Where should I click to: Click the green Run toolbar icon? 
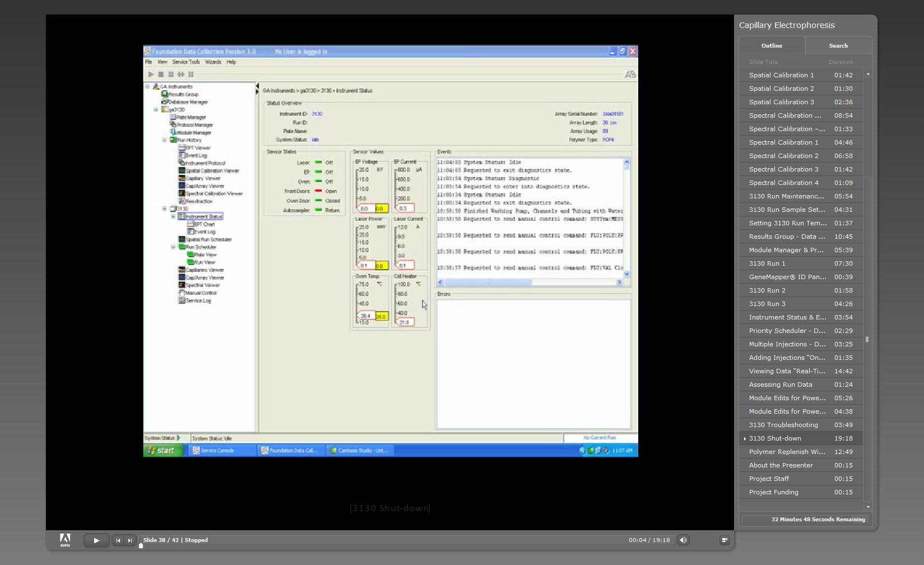(151, 74)
